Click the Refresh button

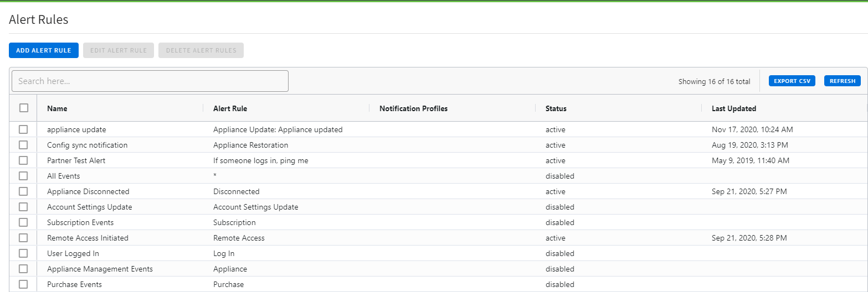click(842, 81)
